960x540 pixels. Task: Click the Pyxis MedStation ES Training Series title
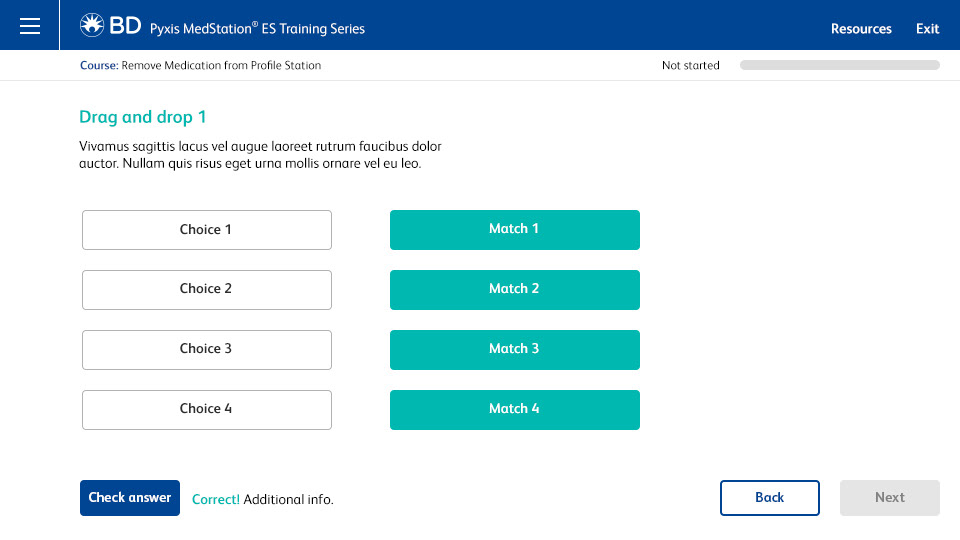pyautogui.click(x=257, y=29)
